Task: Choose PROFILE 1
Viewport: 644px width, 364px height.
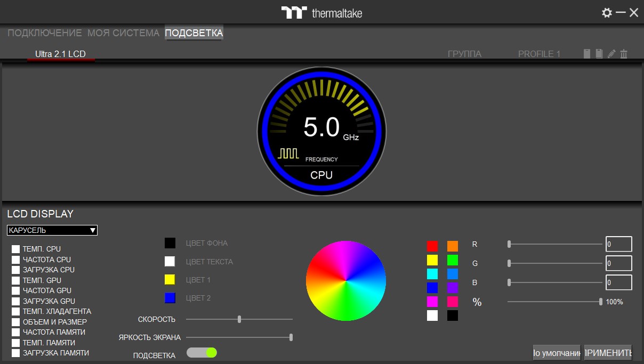Action: [540, 54]
